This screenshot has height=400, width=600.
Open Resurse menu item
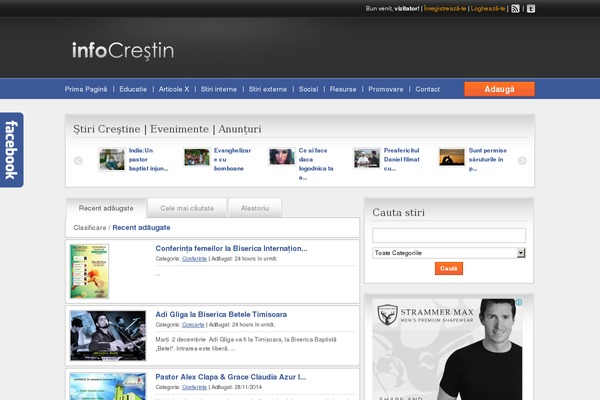(x=342, y=89)
